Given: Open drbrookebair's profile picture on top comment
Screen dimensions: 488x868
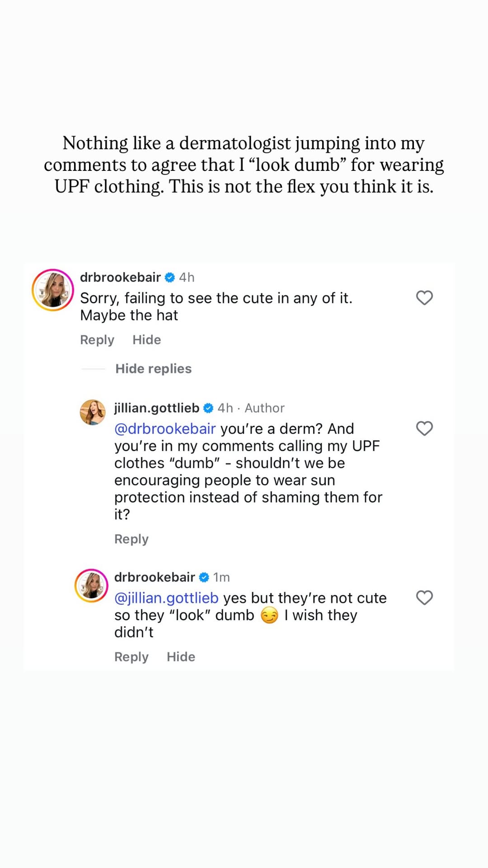Looking at the screenshot, I should [x=53, y=290].
